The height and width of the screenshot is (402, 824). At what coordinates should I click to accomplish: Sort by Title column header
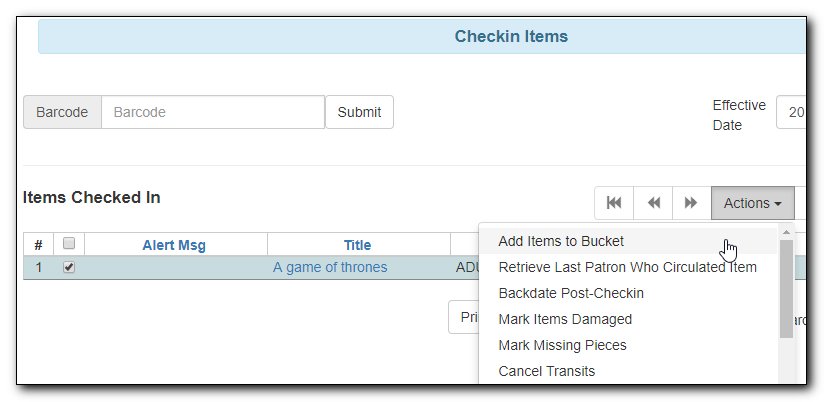coord(357,245)
